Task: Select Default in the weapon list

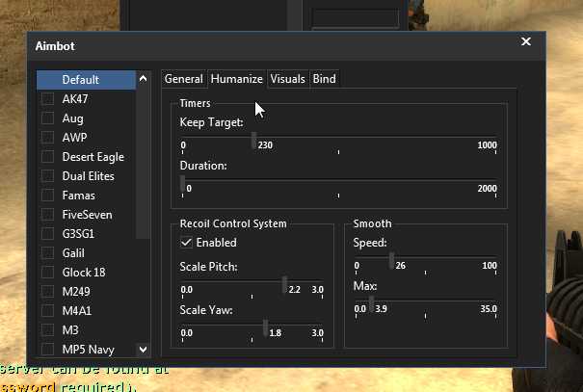Action: tap(87, 80)
